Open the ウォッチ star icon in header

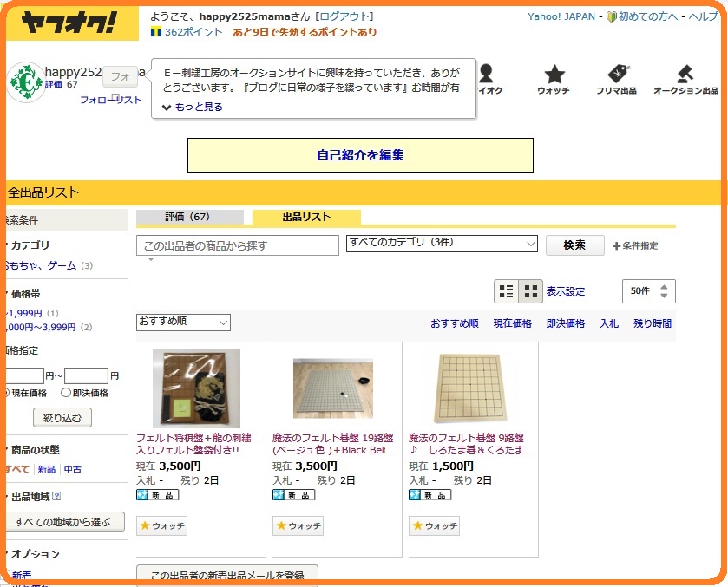point(554,75)
